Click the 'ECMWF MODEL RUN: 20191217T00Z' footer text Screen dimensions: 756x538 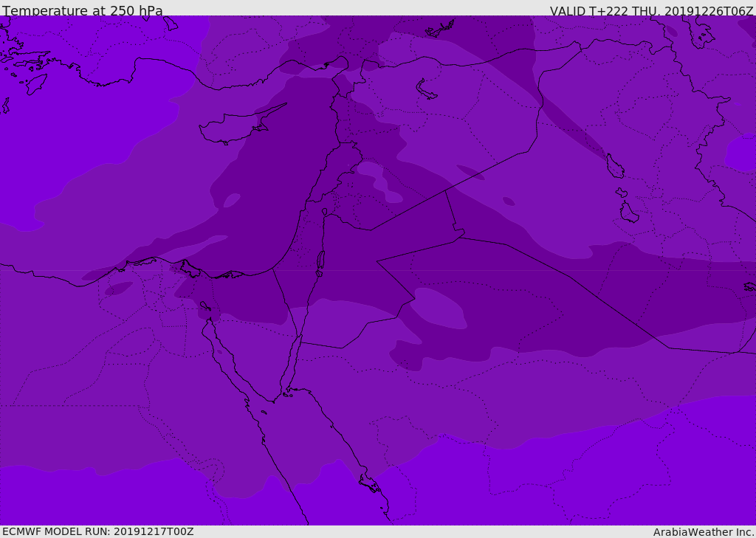pos(98,531)
